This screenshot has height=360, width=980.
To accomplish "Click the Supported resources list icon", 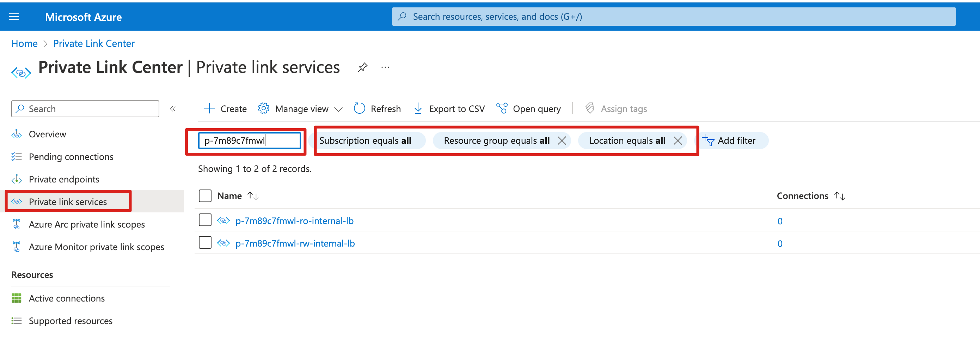I will click(17, 321).
